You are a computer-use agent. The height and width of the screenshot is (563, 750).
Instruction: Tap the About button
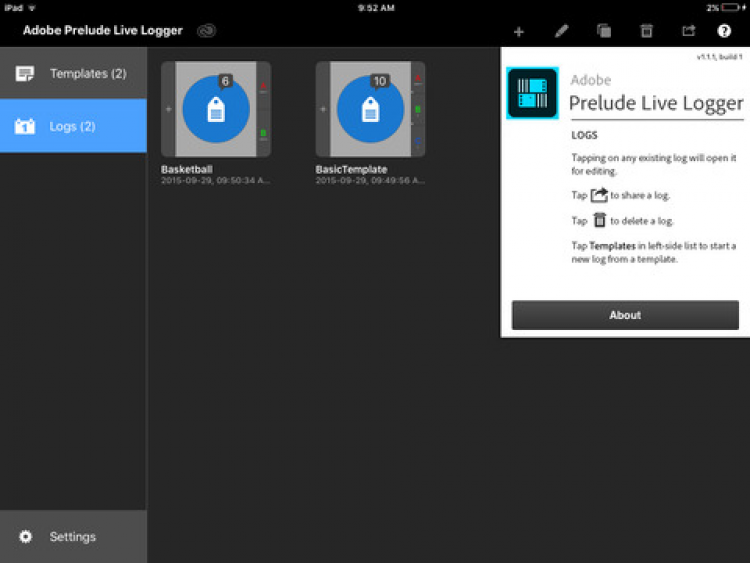click(625, 315)
